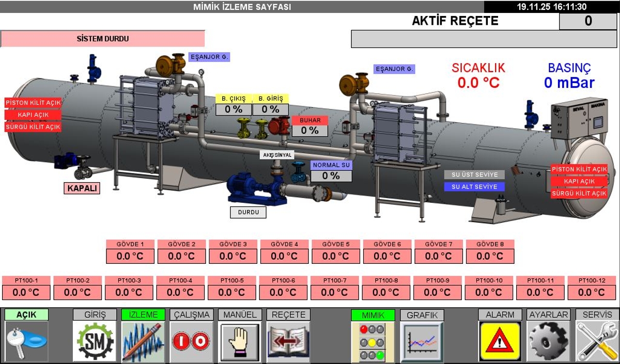Open the REÇETE recipe book icon
The height and width of the screenshot is (364, 620).
pyautogui.click(x=288, y=341)
